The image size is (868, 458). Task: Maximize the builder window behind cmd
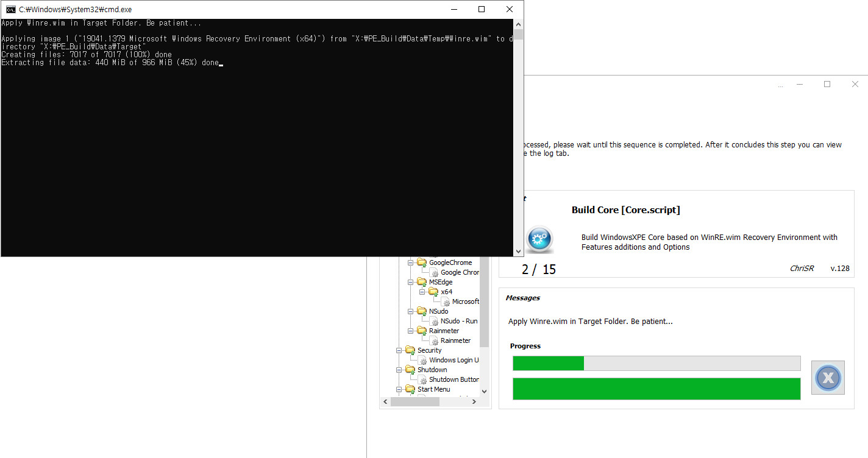[x=827, y=84]
